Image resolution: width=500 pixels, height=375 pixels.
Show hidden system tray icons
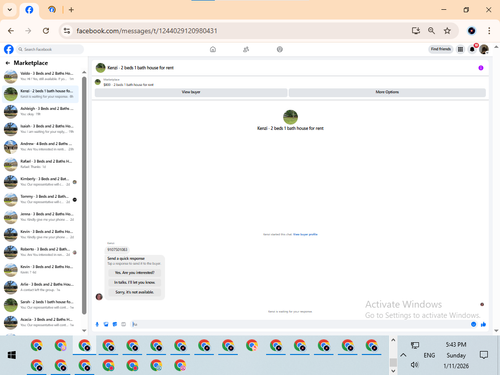pos(403,355)
